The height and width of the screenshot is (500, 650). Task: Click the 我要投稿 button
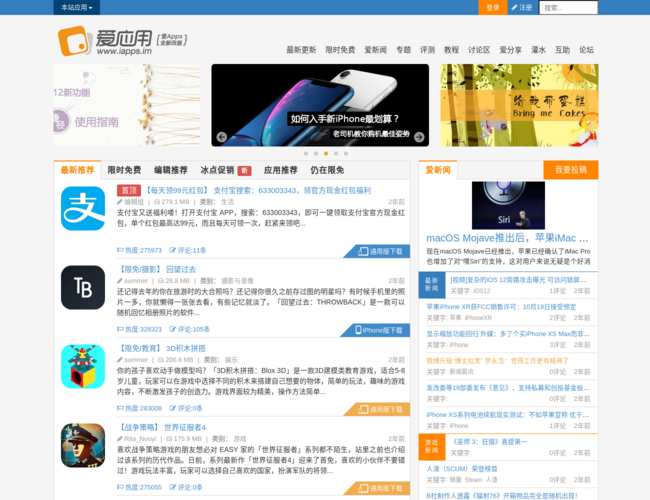571,170
